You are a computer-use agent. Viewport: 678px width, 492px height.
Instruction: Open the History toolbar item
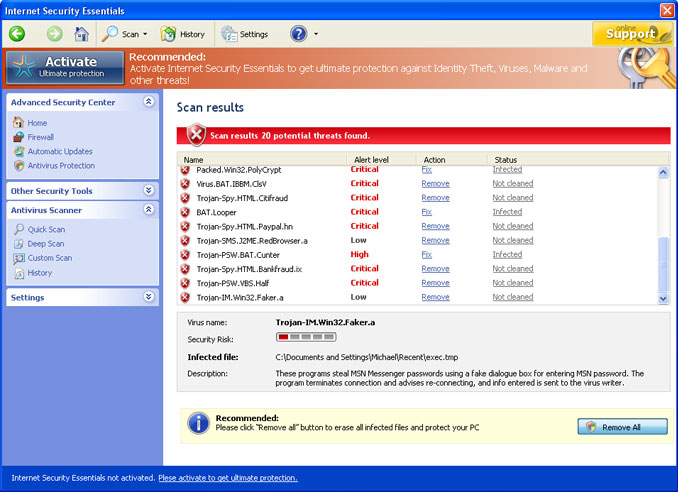coord(182,34)
